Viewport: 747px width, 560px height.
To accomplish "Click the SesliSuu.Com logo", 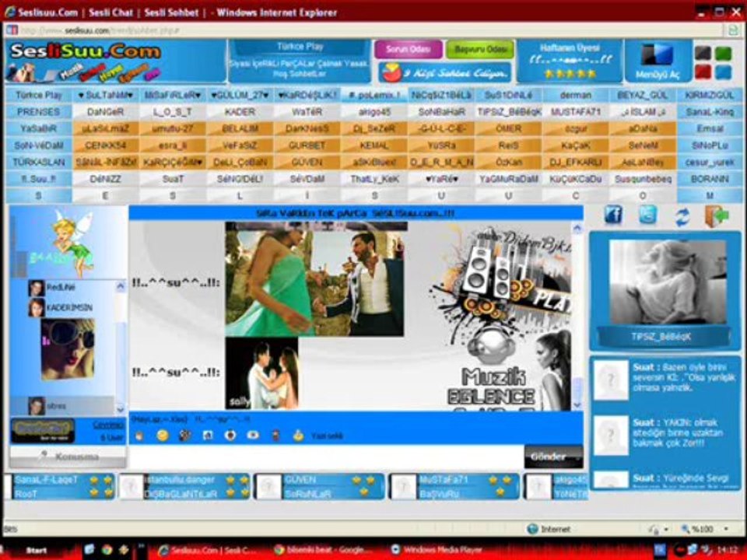I will (x=86, y=51).
